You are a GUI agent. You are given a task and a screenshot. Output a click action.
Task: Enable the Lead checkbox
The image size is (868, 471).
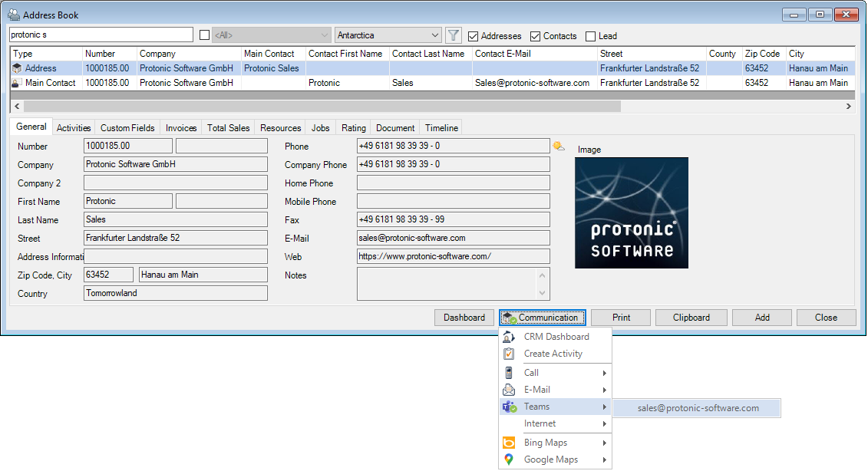(590, 36)
